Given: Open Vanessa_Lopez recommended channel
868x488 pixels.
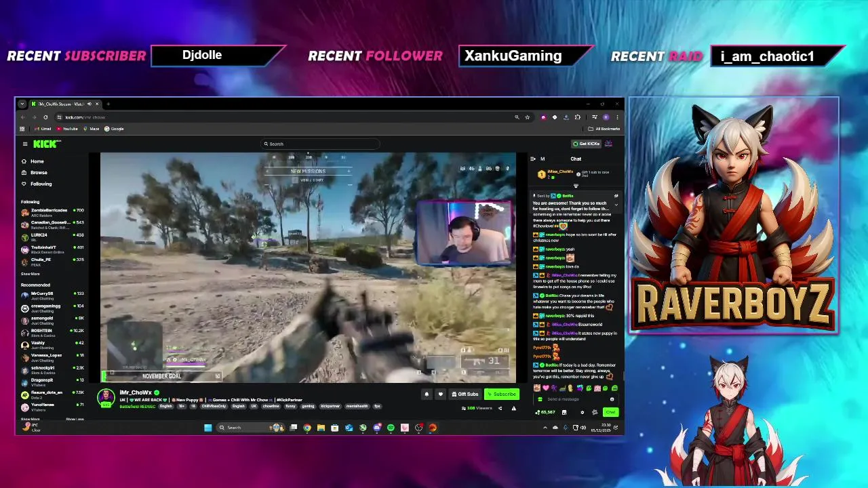Looking at the screenshot, I should [x=52, y=357].
